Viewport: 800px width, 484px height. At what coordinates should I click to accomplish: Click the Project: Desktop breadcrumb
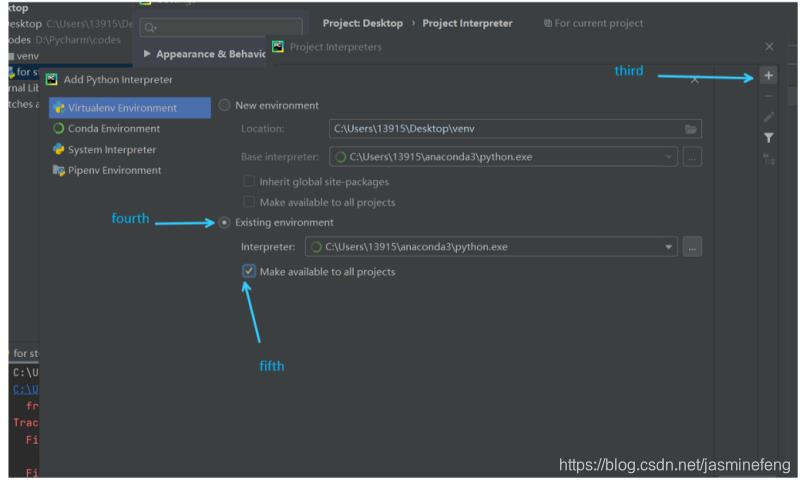tap(362, 23)
